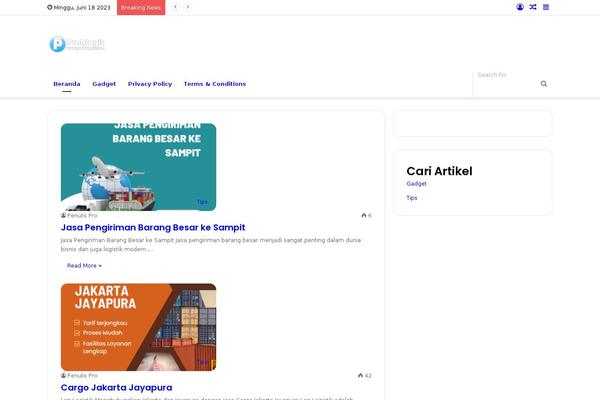The width and height of the screenshot is (600, 400).
Task: Click Tips tag on Sampit thumbnail
Action: point(202,202)
